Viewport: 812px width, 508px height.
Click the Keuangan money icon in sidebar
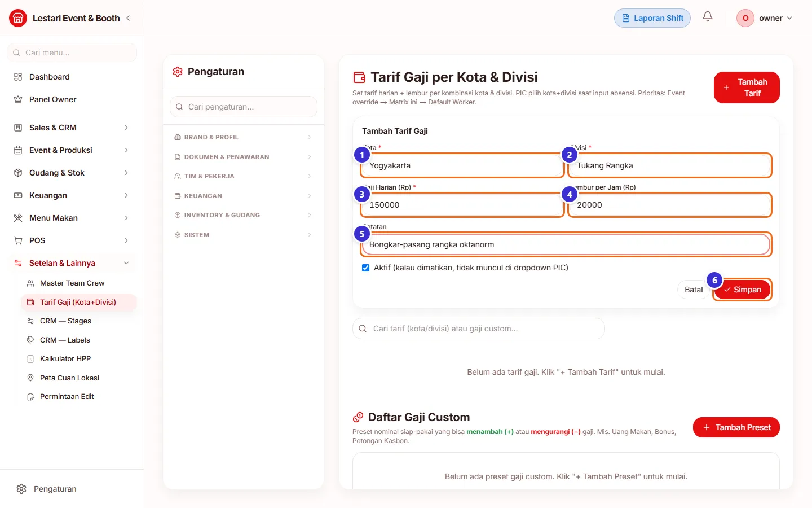pos(18,195)
